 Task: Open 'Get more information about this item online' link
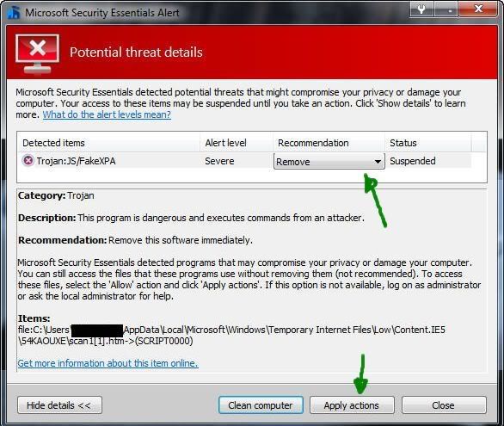(x=108, y=363)
